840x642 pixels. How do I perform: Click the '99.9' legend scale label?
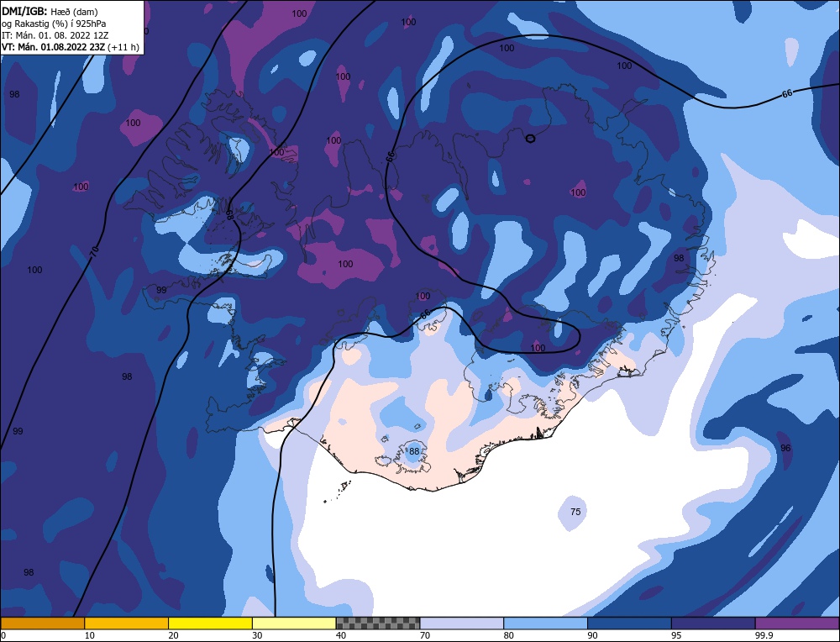click(x=764, y=635)
